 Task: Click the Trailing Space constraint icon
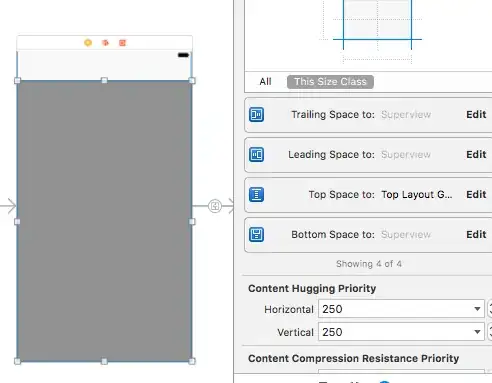(256, 115)
